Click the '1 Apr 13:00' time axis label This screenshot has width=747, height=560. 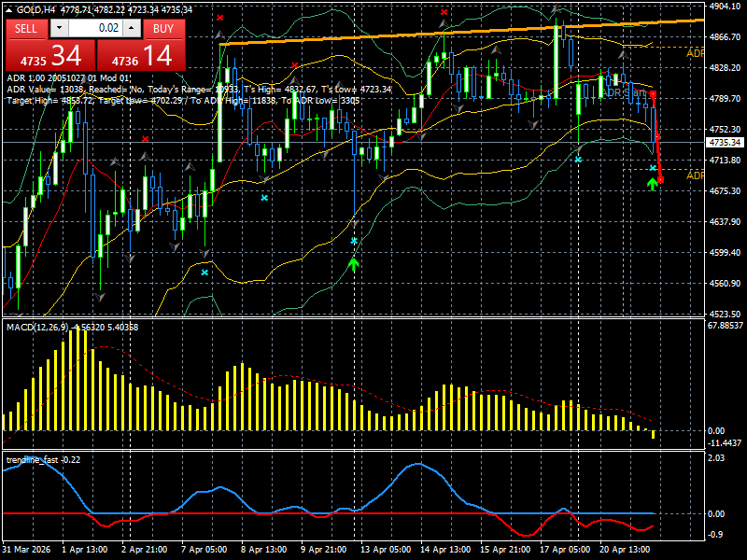click(x=85, y=549)
